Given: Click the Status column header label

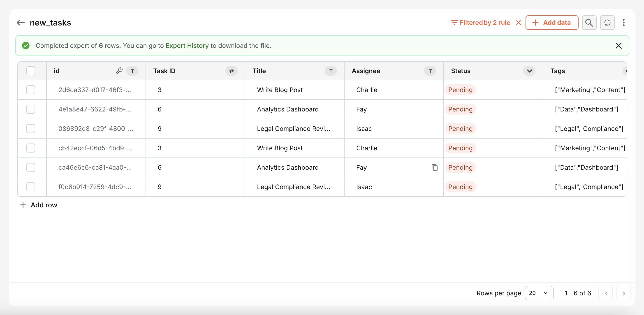Looking at the screenshot, I should point(461,71).
